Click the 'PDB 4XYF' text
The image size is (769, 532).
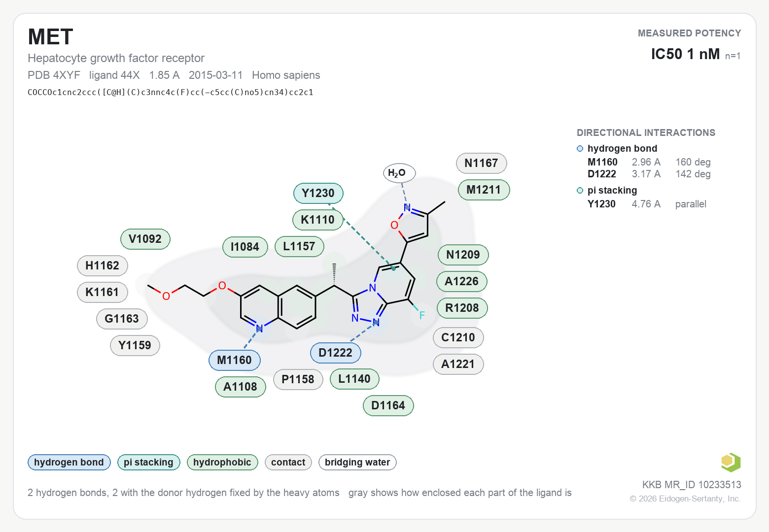click(x=54, y=75)
